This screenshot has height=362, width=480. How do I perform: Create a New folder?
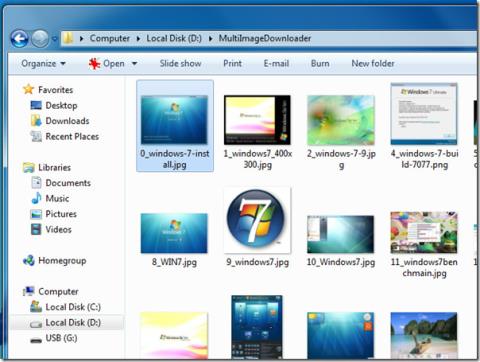pyautogui.click(x=373, y=63)
